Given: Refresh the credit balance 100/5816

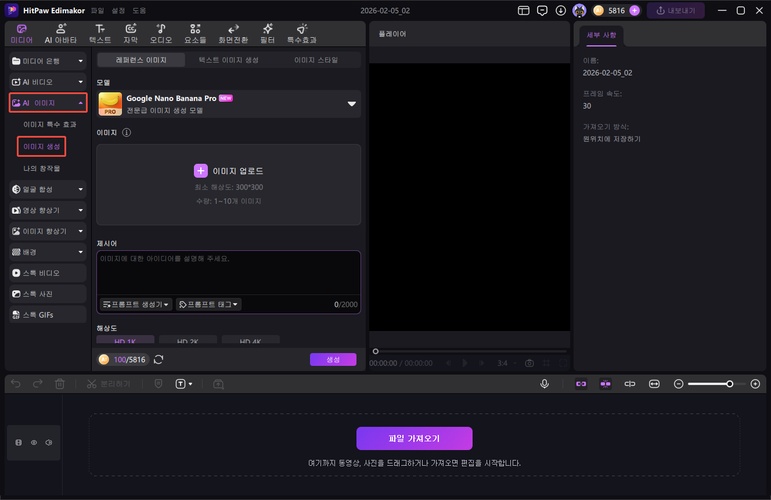Looking at the screenshot, I should 158,359.
